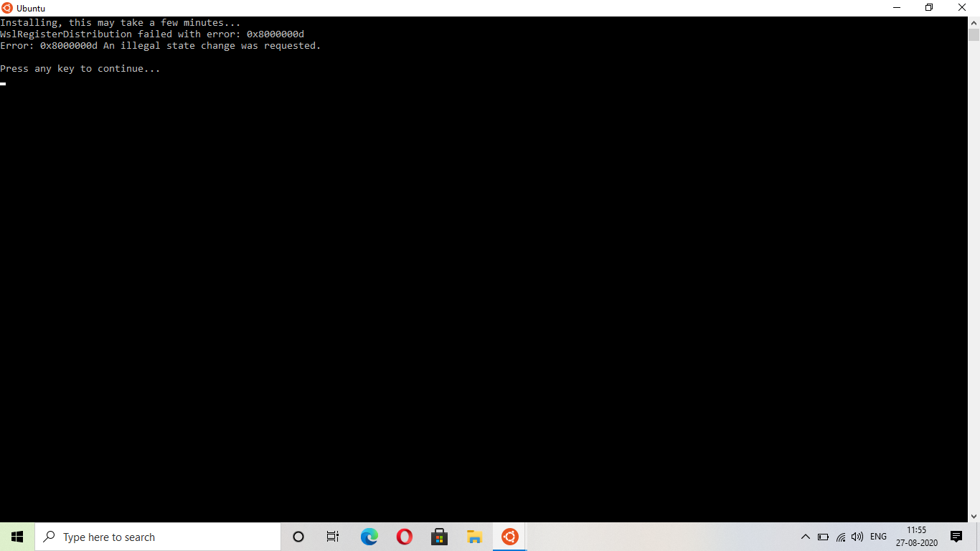Click the vertical scrollbar track
980x551 pixels.
pyautogui.click(x=974, y=287)
